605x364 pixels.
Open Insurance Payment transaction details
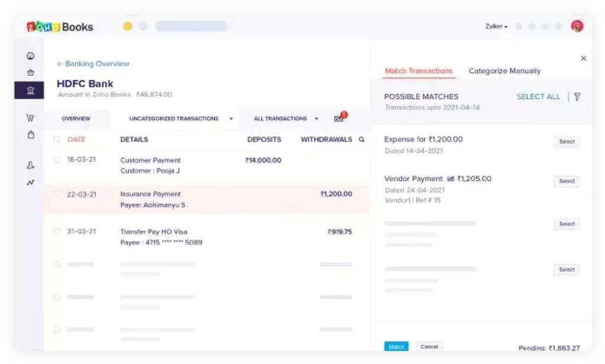point(153,199)
